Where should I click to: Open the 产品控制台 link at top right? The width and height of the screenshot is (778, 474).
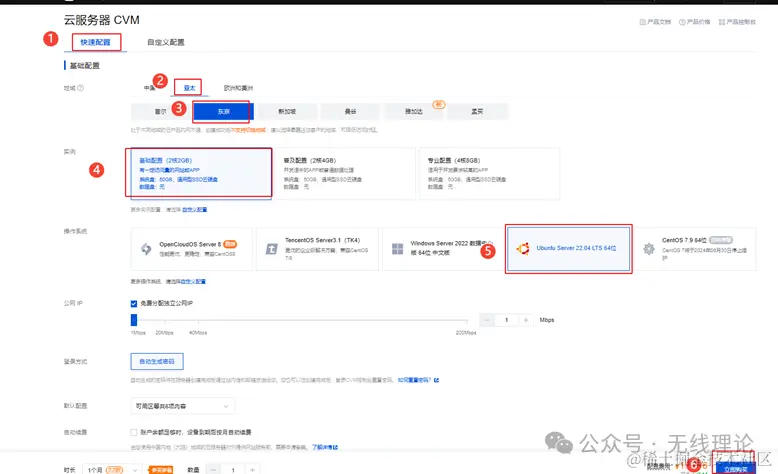click(737, 22)
